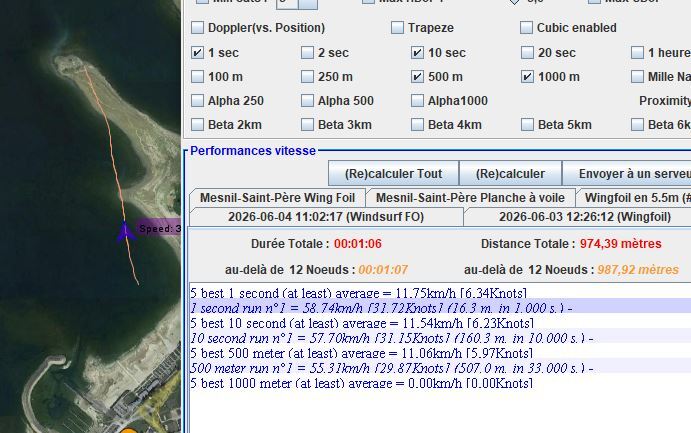Enable the Alpha 500 checkbox

307,101
